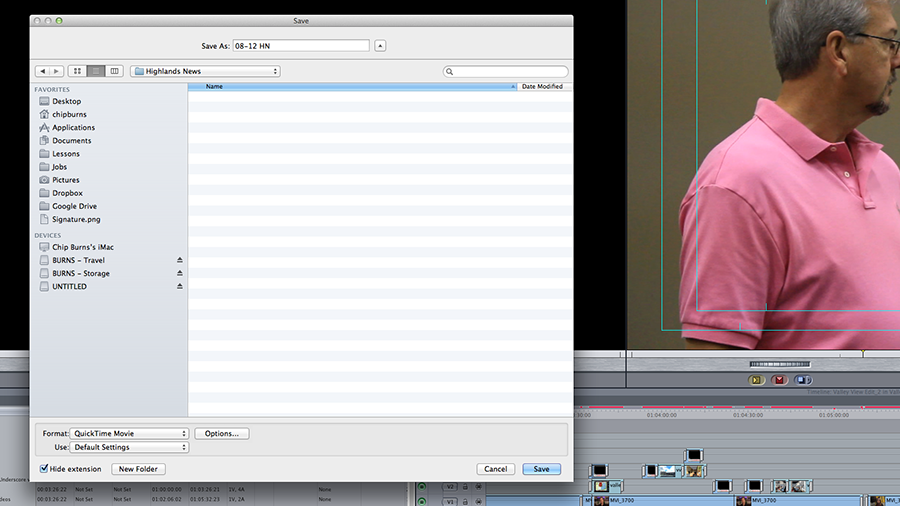Open the Use dropdown showing Default Settings
This screenshot has width=900, height=506.
tap(129, 447)
